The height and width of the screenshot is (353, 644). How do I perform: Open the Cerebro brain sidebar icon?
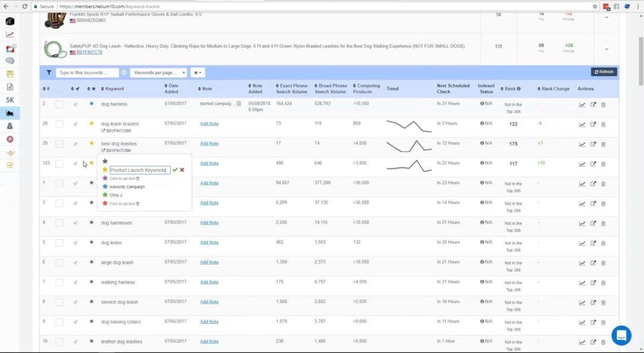pos(10,61)
